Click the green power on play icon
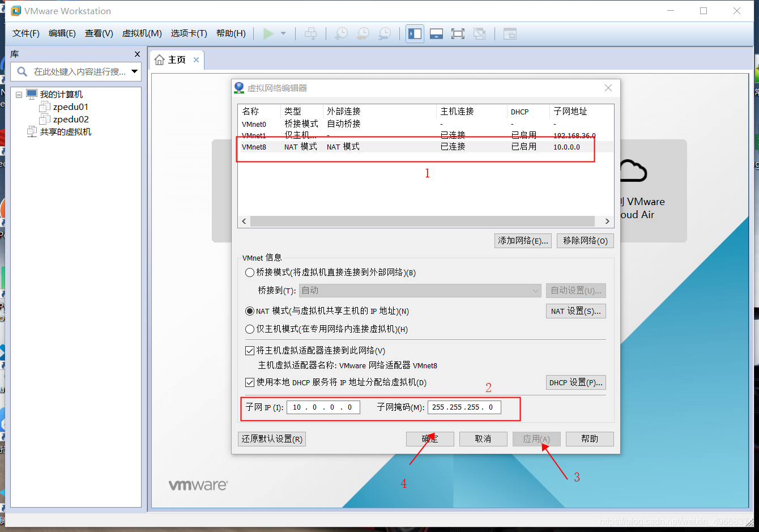The height and width of the screenshot is (532, 759). 268,33
